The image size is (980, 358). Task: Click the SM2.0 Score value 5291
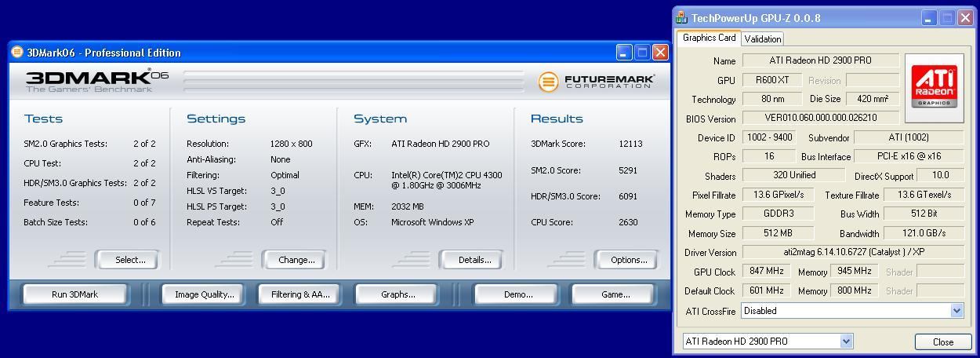[628, 170]
